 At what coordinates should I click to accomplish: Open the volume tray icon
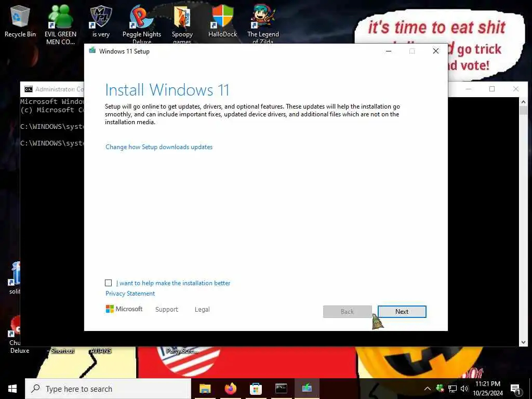tap(464, 389)
